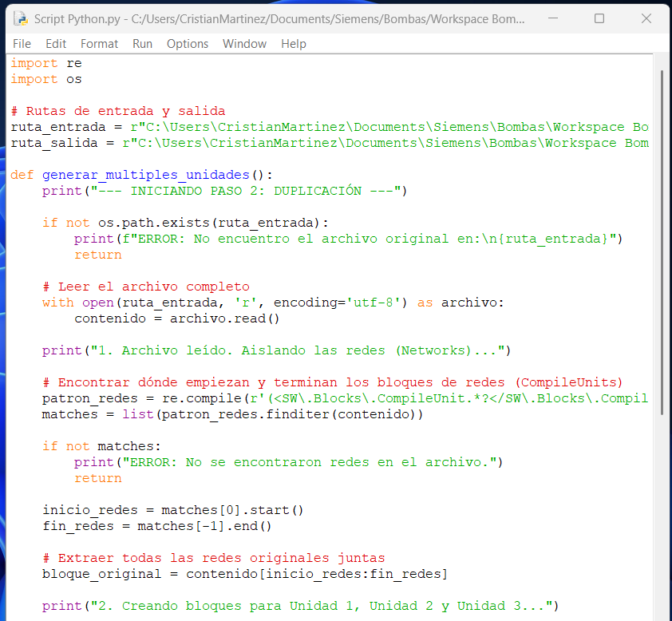
Task: Maximize the IDLE editor window
Action: 599,18
